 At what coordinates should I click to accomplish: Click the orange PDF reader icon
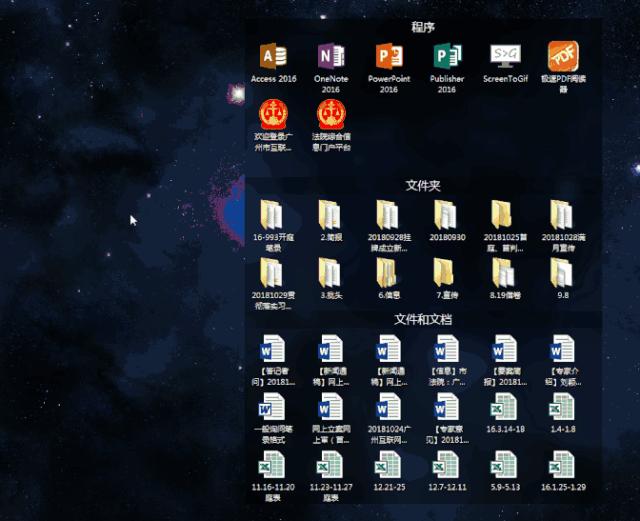click(x=563, y=57)
